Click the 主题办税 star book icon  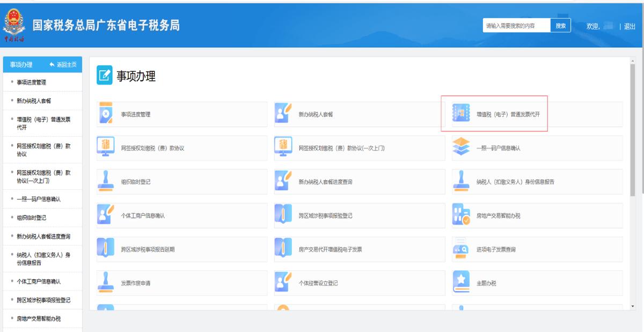[x=460, y=283]
